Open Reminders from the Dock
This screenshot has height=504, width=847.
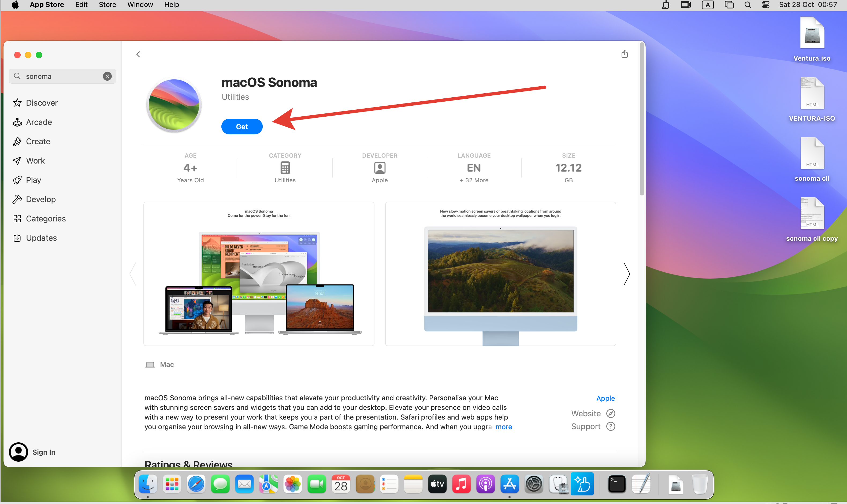pos(389,484)
